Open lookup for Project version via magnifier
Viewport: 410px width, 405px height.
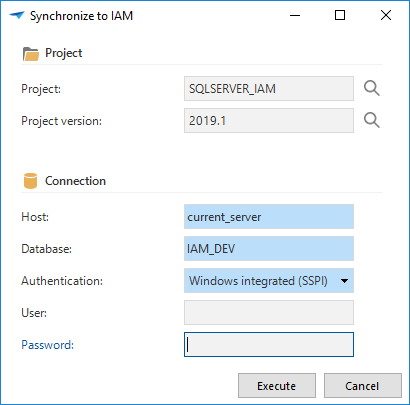pyautogui.click(x=371, y=120)
